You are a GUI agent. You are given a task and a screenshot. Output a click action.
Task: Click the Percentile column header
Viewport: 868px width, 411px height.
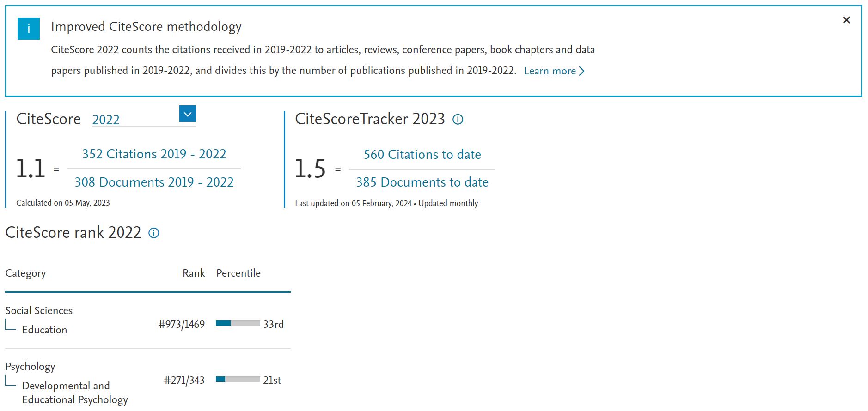[x=238, y=273]
